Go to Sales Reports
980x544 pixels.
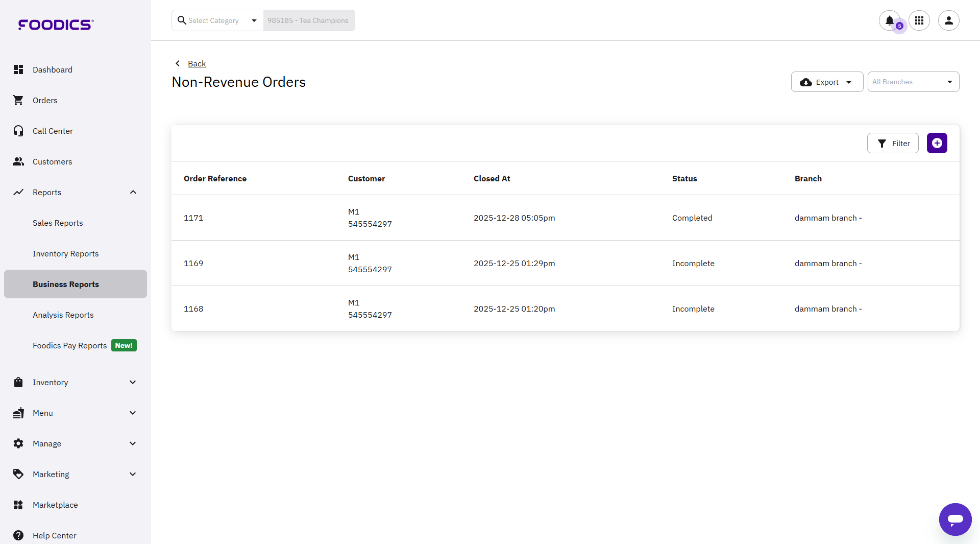coord(58,223)
